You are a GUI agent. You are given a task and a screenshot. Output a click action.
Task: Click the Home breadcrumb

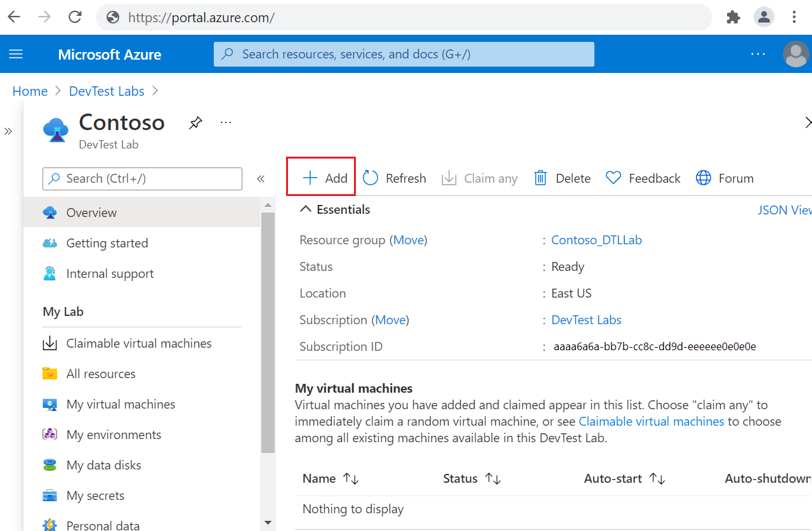click(30, 91)
